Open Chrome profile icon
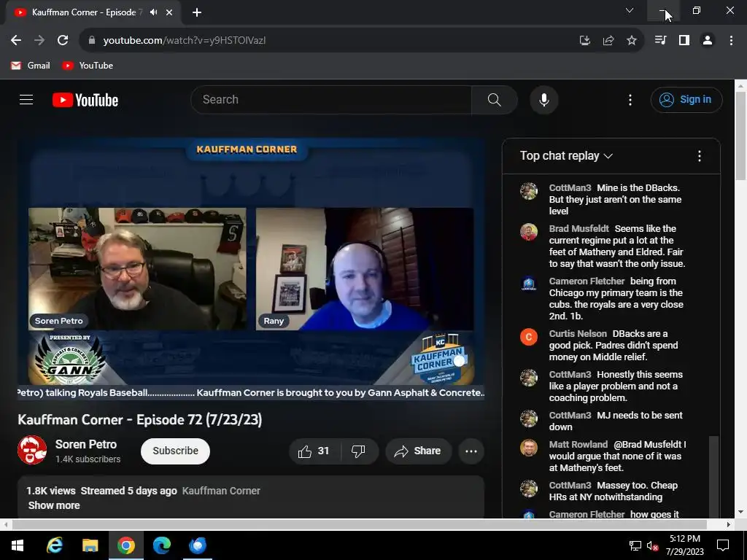The image size is (747, 560). pos(708,41)
